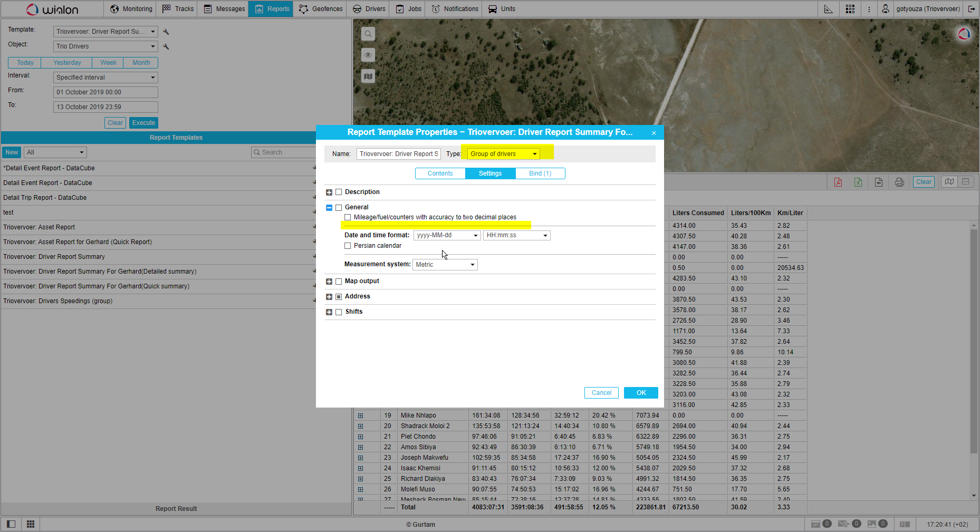Enable mileage/fuel two decimal accuracy checkbox
Image resolution: width=980 pixels, height=532 pixels.
[x=348, y=217]
